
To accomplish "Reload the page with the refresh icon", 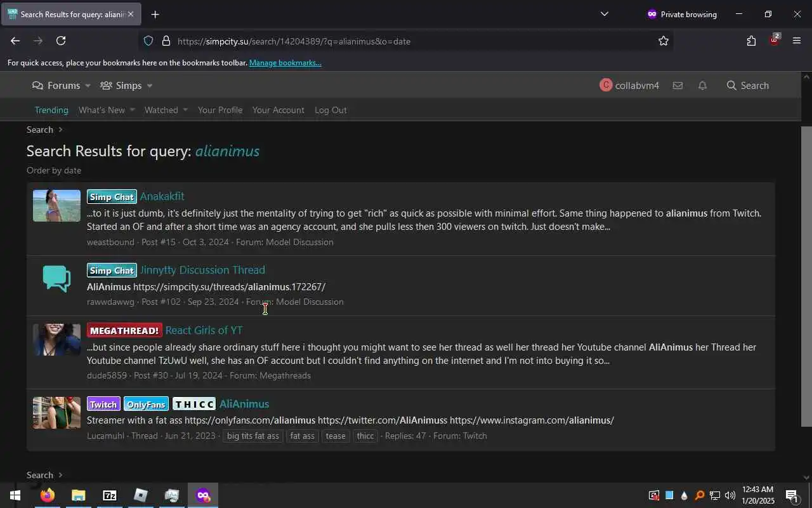I will 61,41.
